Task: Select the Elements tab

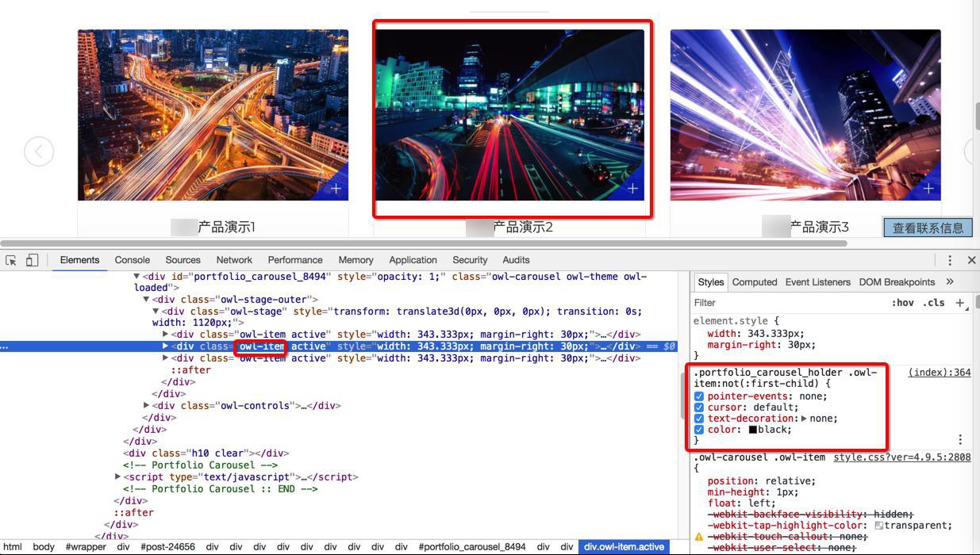Action: point(79,260)
